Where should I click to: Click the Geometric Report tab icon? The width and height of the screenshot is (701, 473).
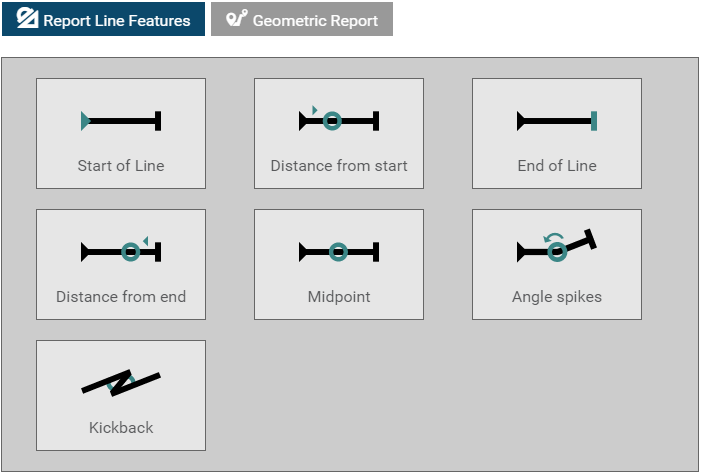(x=237, y=19)
